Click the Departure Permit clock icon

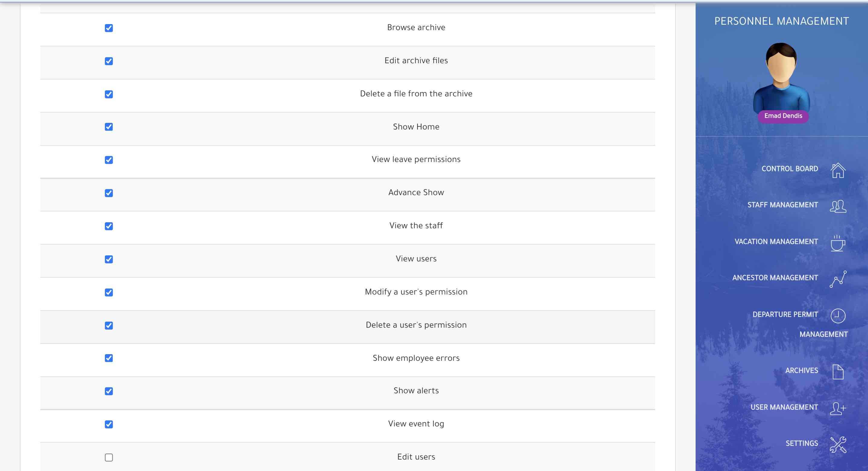tap(838, 316)
